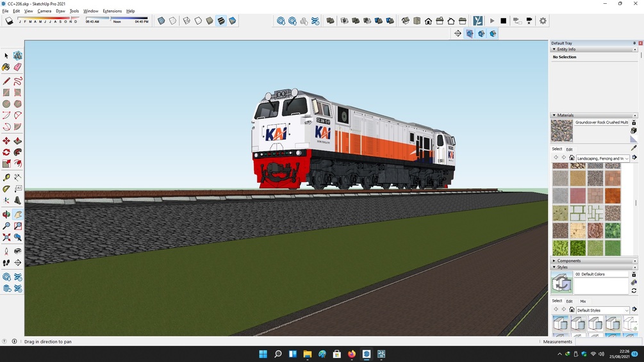Collapse the Styles panel

click(x=554, y=267)
